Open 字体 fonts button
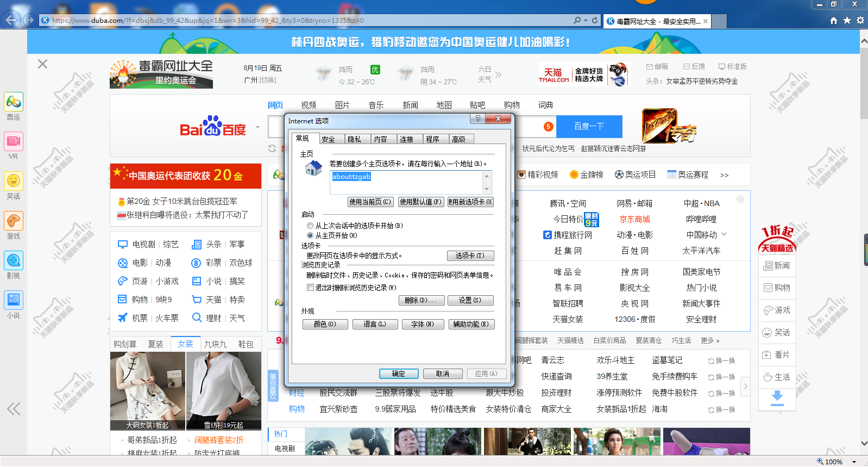This screenshot has width=868, height=467. click(422, 324)
